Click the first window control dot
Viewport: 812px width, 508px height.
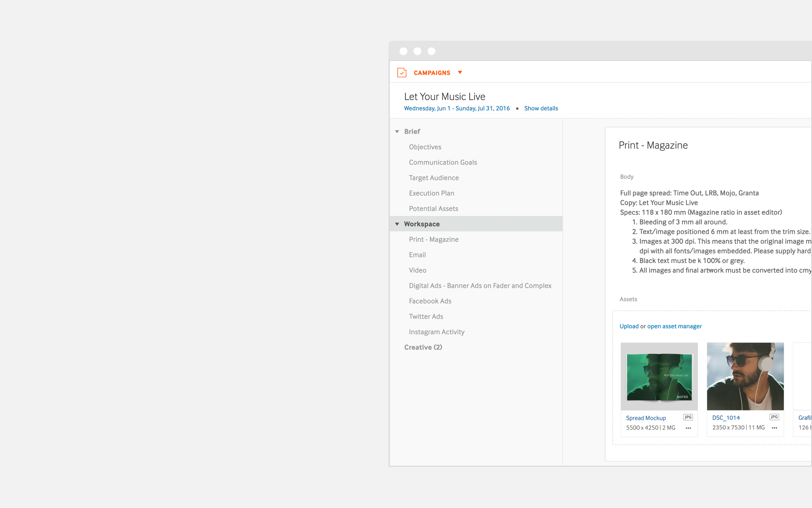point(403,51)
